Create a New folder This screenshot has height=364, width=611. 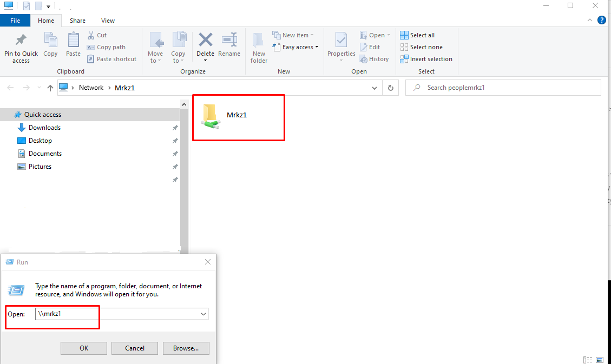click(x=259, y=48)
